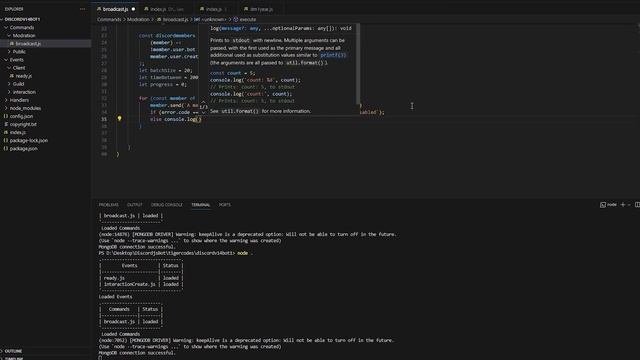
Task: Click braces icon beside config.json
Action: point(6,116)
